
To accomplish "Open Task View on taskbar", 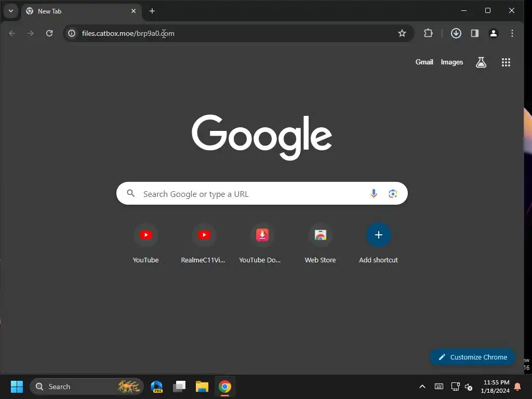I will [179, 387].
